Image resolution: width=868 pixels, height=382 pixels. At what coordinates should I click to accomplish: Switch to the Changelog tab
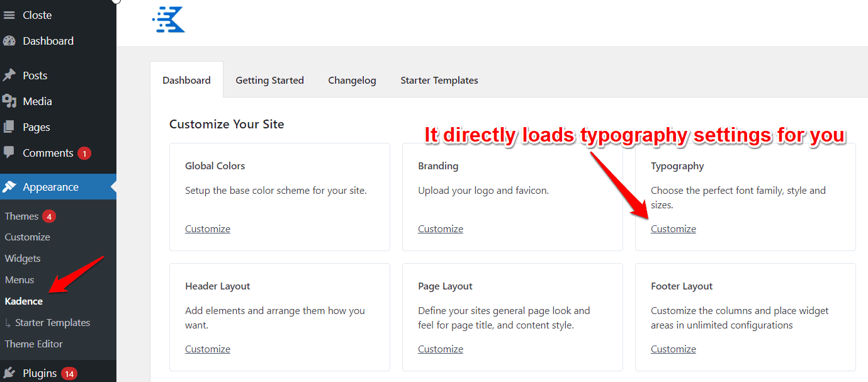pyautogui.click(x=352, y=80)
